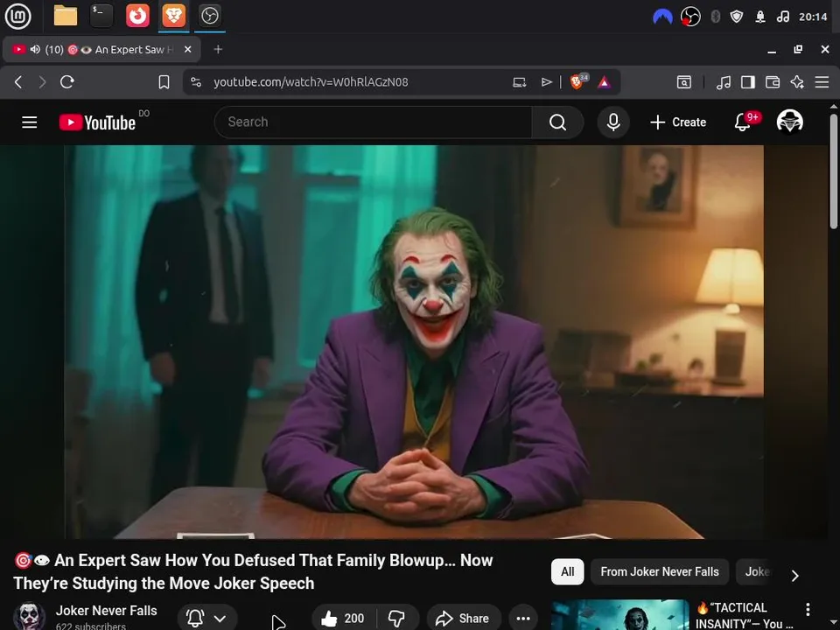Bookmark this page
This screenshot has height=630, width=840.
click(x=164, y=82)
